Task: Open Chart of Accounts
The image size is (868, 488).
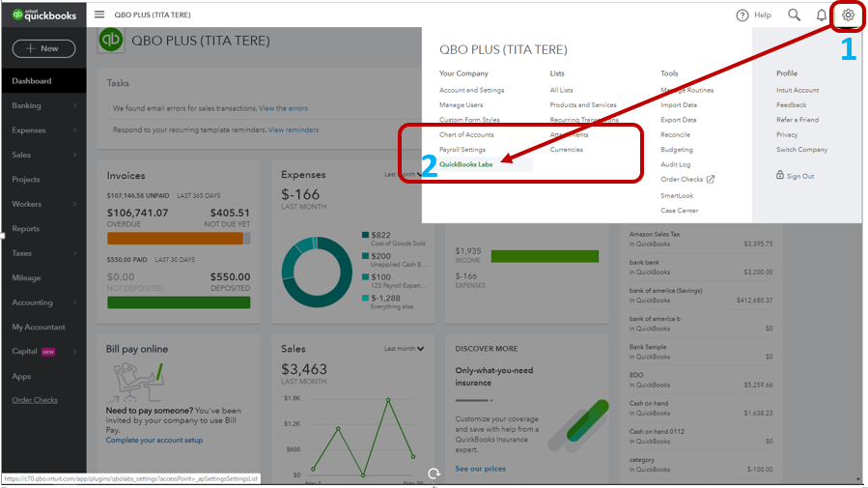Action: pyautogui.click(x=466, y=134)
